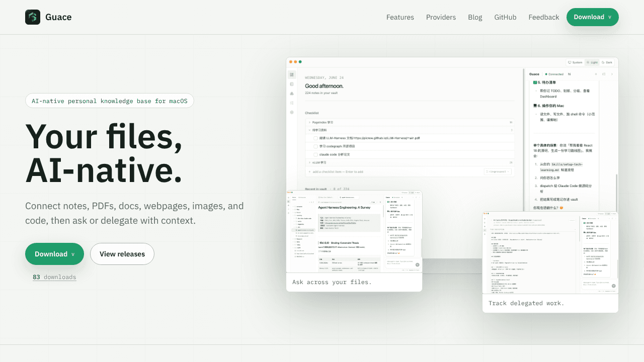Click the WEDNESDAY, JUNE 24 date label

[x=325, y=78]
